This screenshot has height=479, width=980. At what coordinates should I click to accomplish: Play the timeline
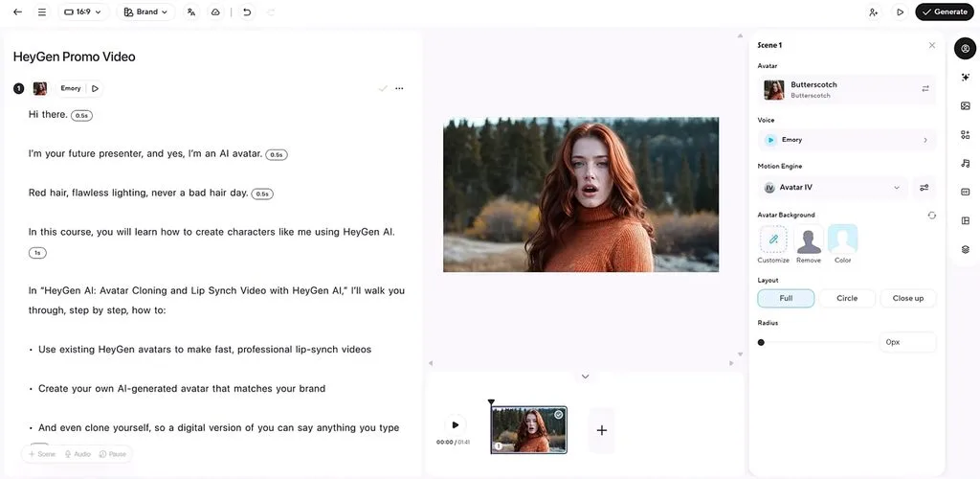point(455,425)
